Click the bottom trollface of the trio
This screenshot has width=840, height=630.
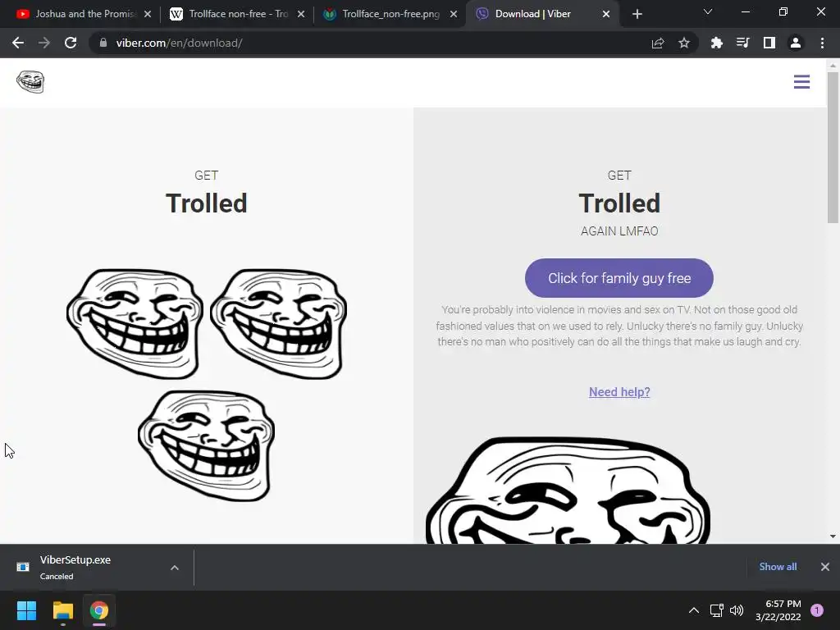pos(206,445)
